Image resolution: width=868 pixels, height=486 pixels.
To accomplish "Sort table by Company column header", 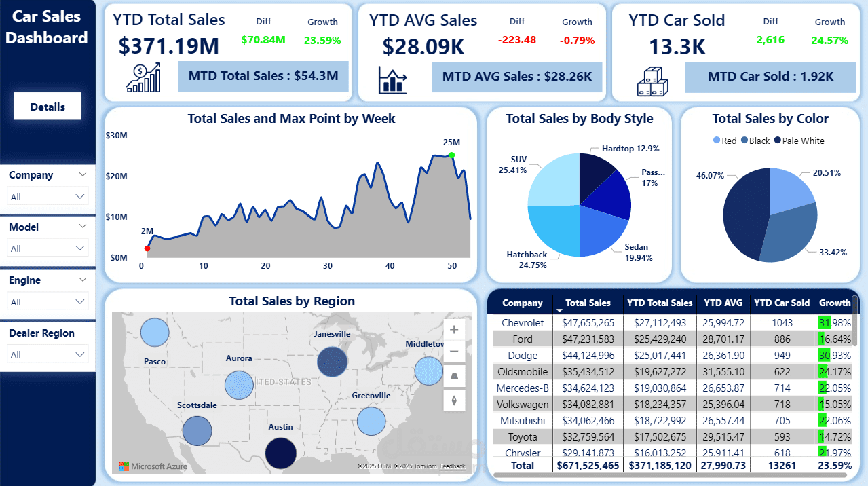I will click(523, 303).
